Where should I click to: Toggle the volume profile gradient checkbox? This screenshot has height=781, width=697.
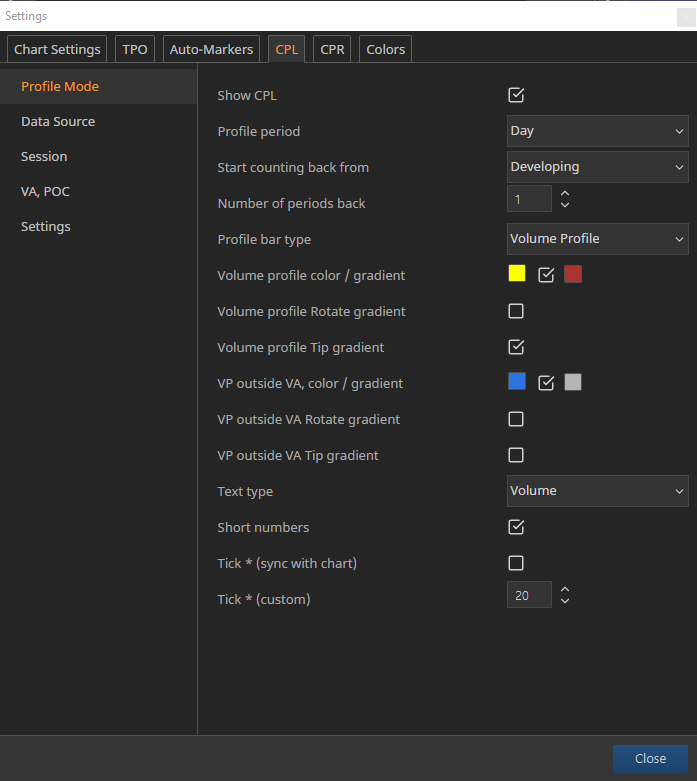point(546,274)
